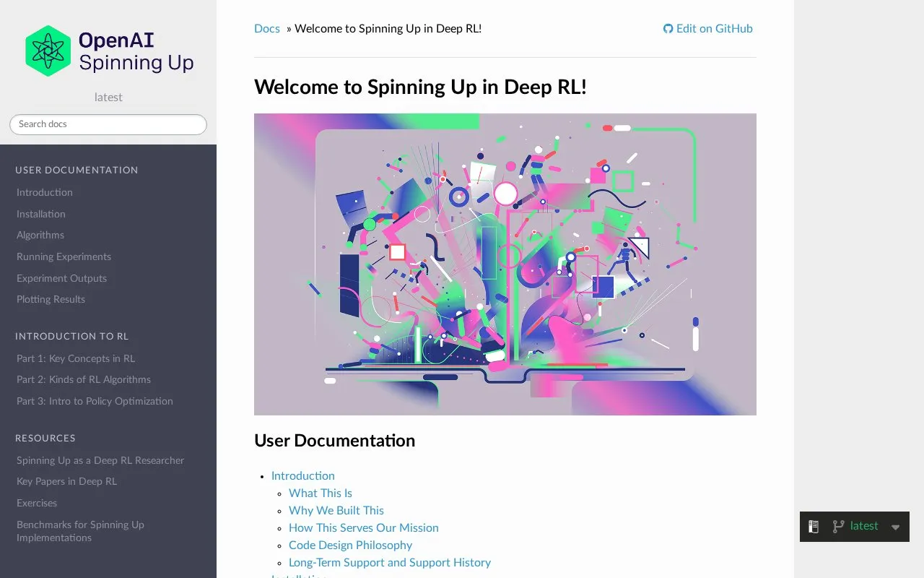Open Part 3: Intro to Policy Optimization
Image resolution: width=924 pixels, height=578 pixels.
coord(95,401)
